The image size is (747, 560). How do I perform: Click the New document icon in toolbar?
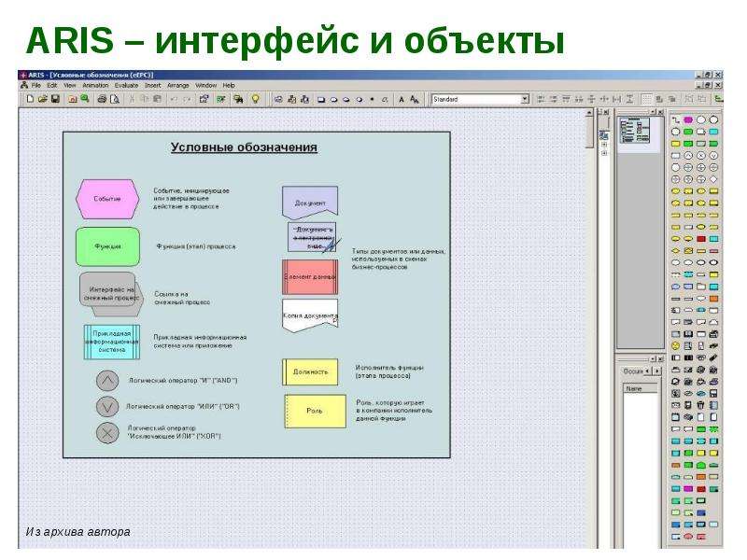pyautogui.click(x=30, y=99)
